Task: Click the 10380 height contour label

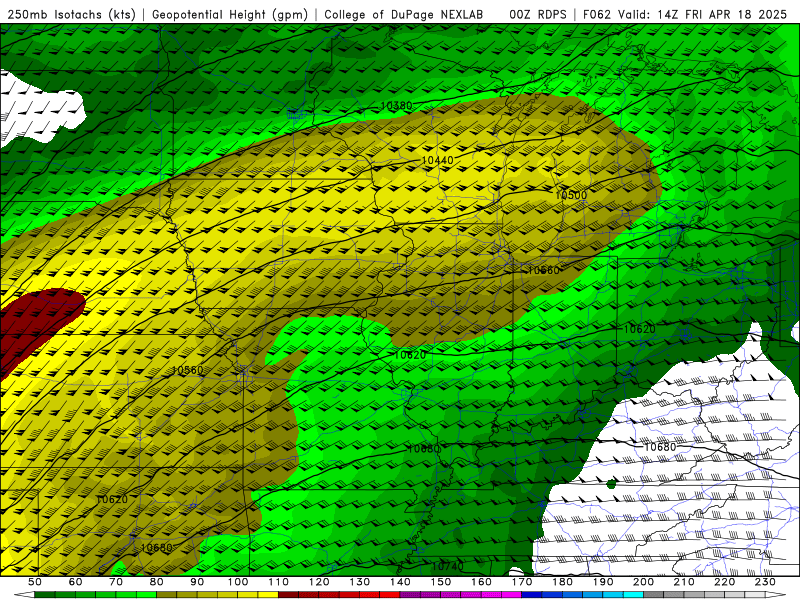Action: (396, 106)
